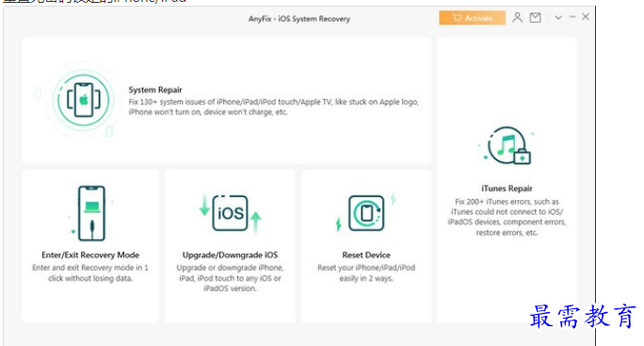
Task: Click 'Reset your iPhone/iPad/iPod' description
Action: 366,272
